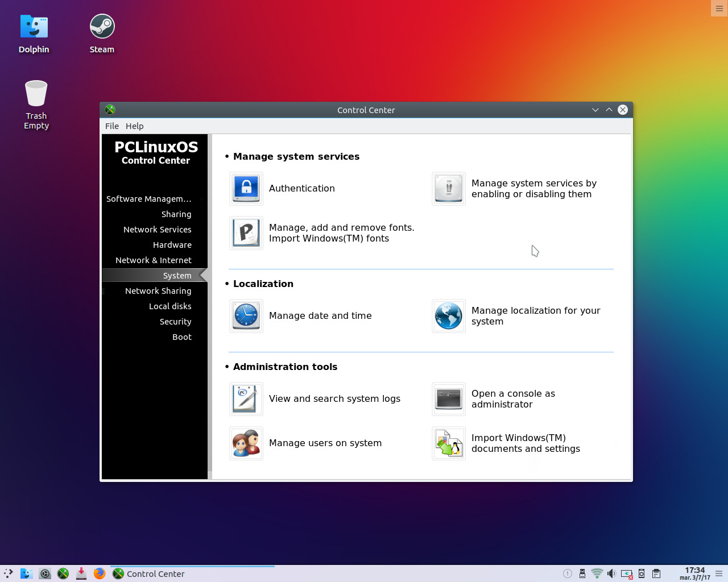Screen dimensions: 728x582
Task: Open the File menu
Action: pyautogui.click(x=112, y=126)
